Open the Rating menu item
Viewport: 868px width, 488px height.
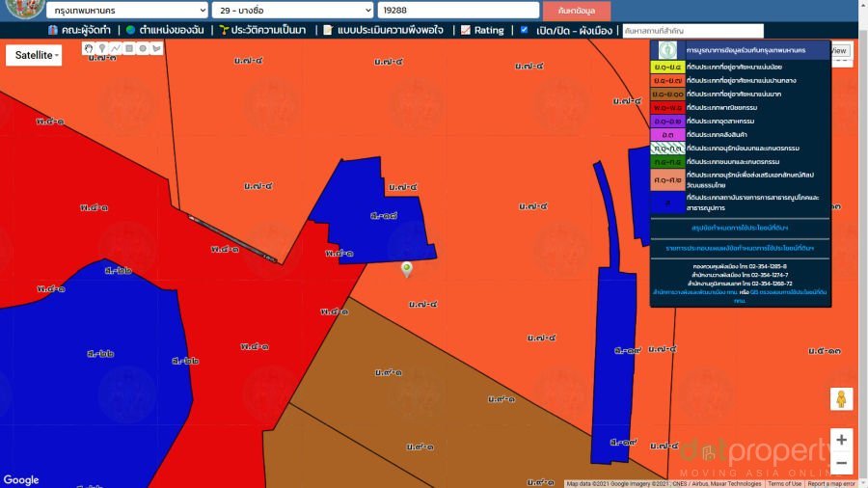pos(481,30)
